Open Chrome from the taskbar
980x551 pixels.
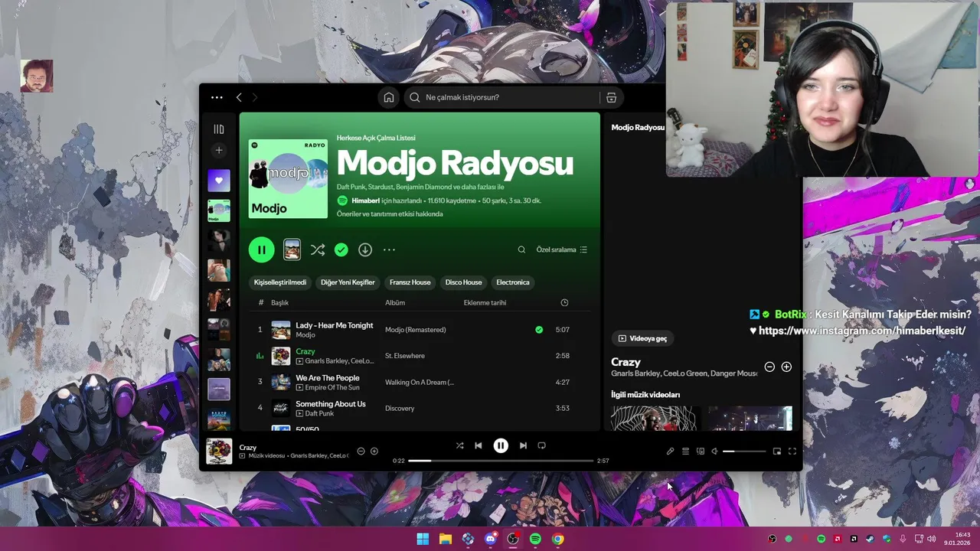click(x=558, y=539)
